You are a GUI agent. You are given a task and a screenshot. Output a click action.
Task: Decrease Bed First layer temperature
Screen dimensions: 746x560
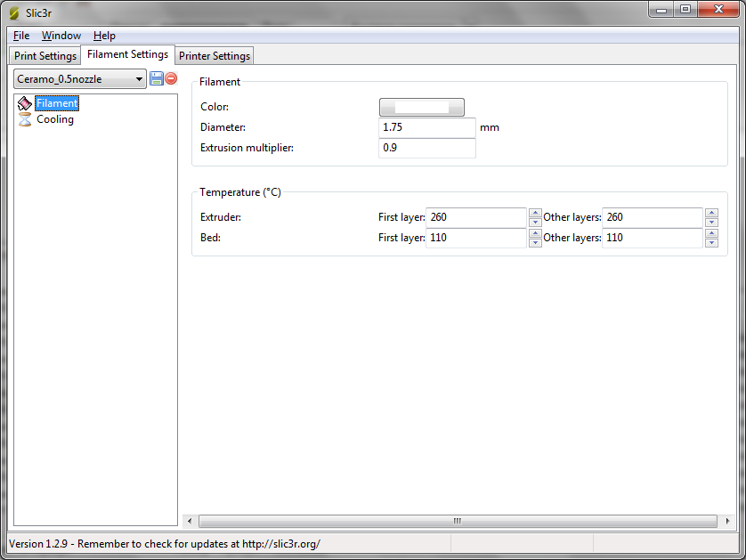(x=535, y=243)
